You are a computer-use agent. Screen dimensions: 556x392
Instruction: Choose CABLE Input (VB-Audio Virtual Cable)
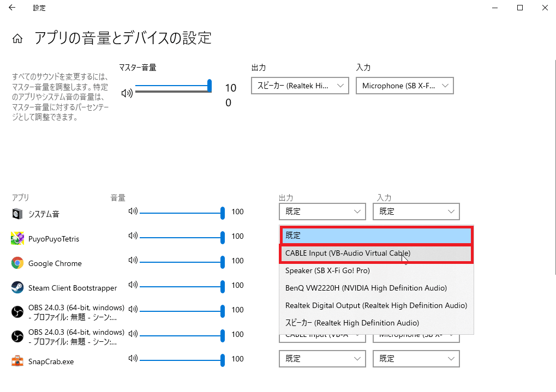point(376,254)
